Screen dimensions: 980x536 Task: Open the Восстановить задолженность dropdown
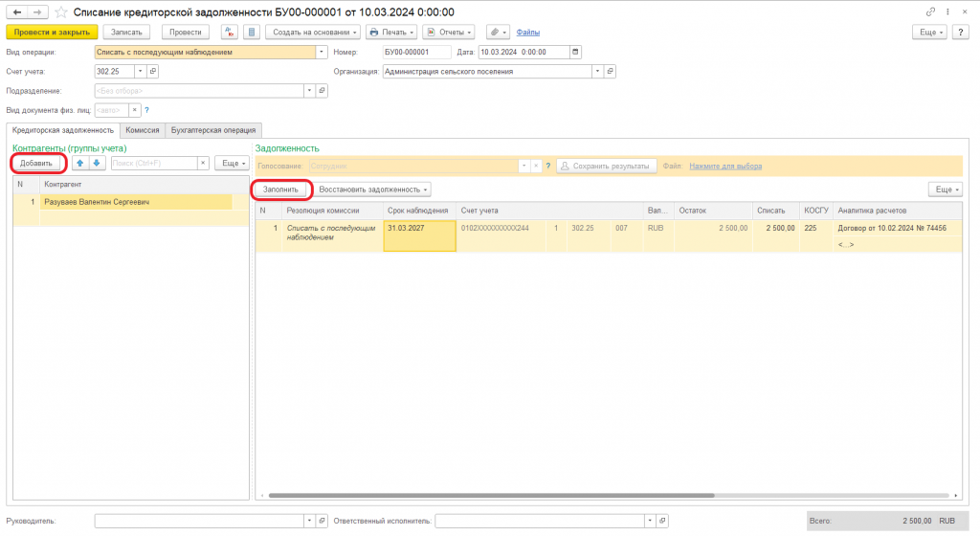[x=372, y=190]
